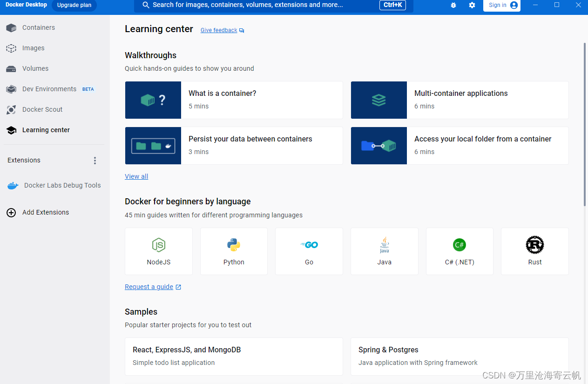Screen dimensions: 588x384
Task: Select the Containers menu item label
Action: point(39,27)
